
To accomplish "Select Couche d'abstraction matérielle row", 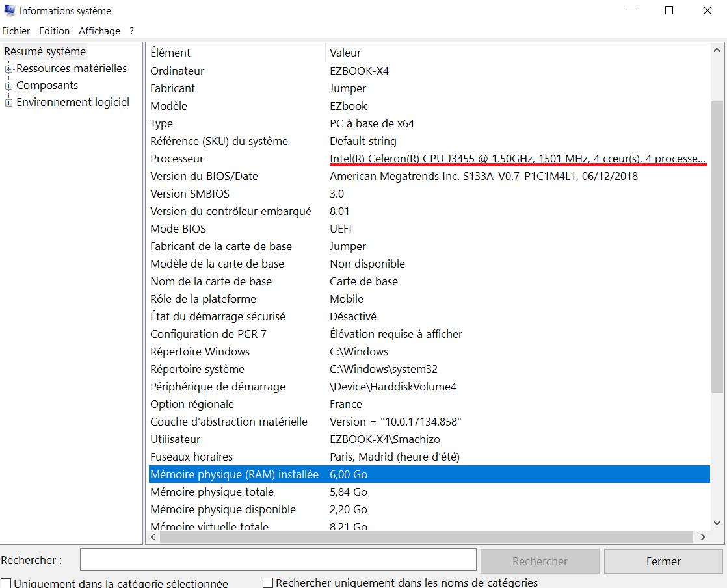I will point(429,422).
